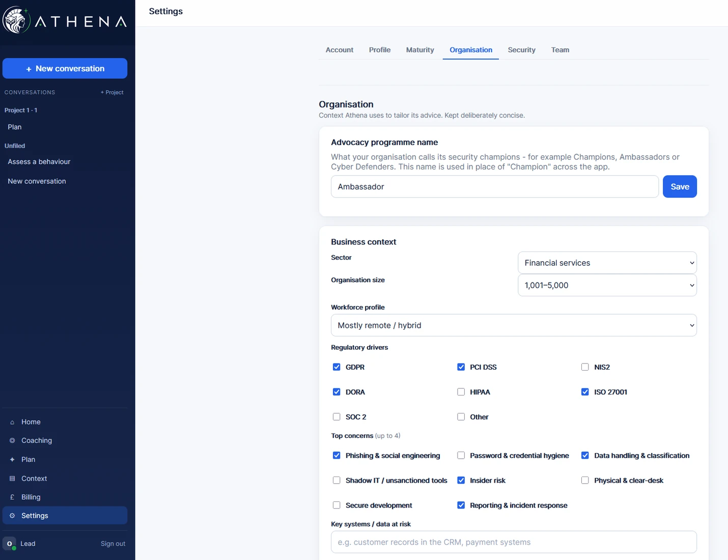
Task: Switch to the Maturity tab
Action: click(x=420, y=50)
